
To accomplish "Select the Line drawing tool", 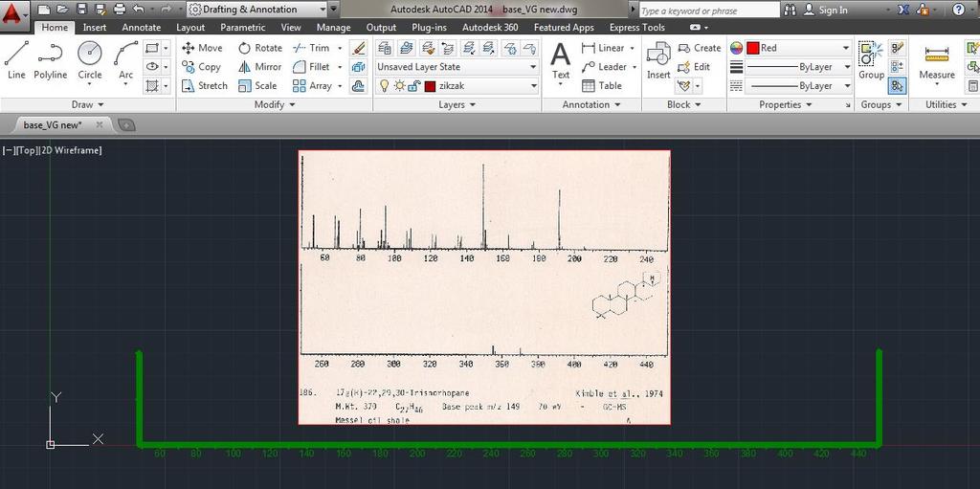I will 16,60.
